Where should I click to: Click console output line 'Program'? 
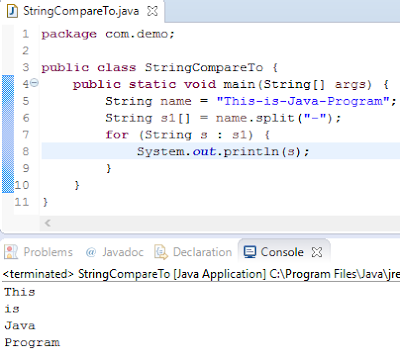pos(32,342)
